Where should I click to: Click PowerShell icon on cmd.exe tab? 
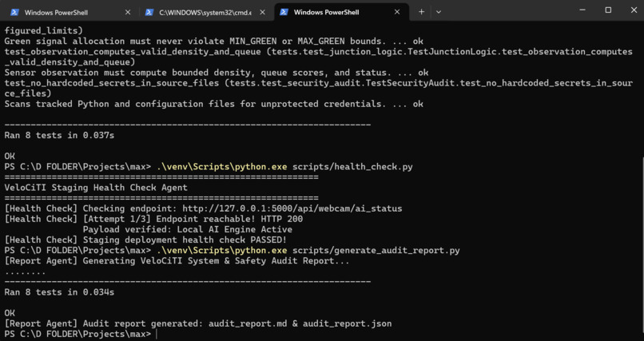(149, 12)
